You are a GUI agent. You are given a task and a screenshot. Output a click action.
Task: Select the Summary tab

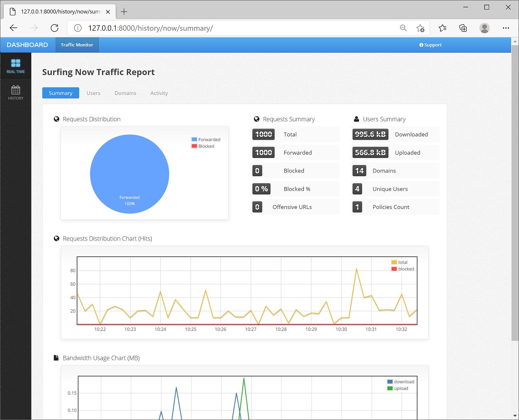click(x=61, y=93)
